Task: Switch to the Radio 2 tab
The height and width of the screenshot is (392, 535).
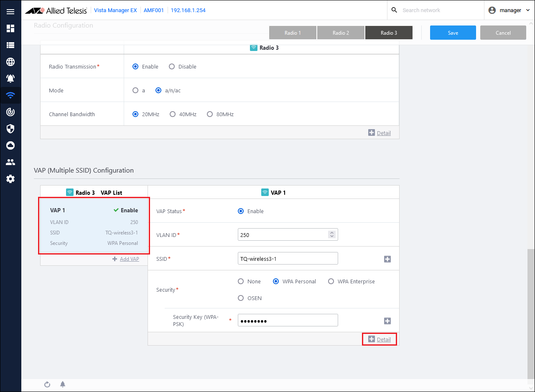Action: (341, 33)
